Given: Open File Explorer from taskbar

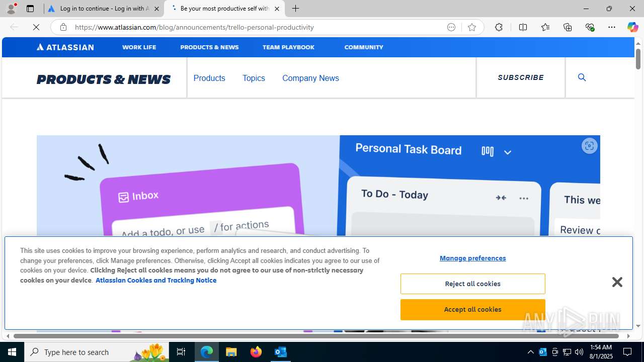Looking at the screenshot, I should point(231,352).
